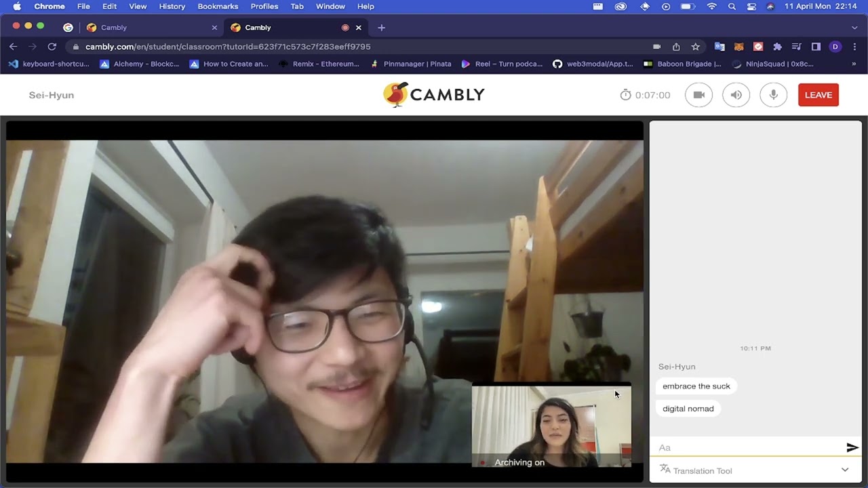Click the site lock icon in address bar
868x488 pixels.
(x=76, y=47)
